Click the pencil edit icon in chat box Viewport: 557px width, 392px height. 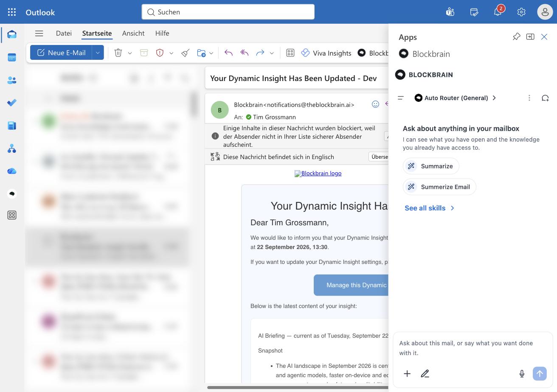point(425,374)
